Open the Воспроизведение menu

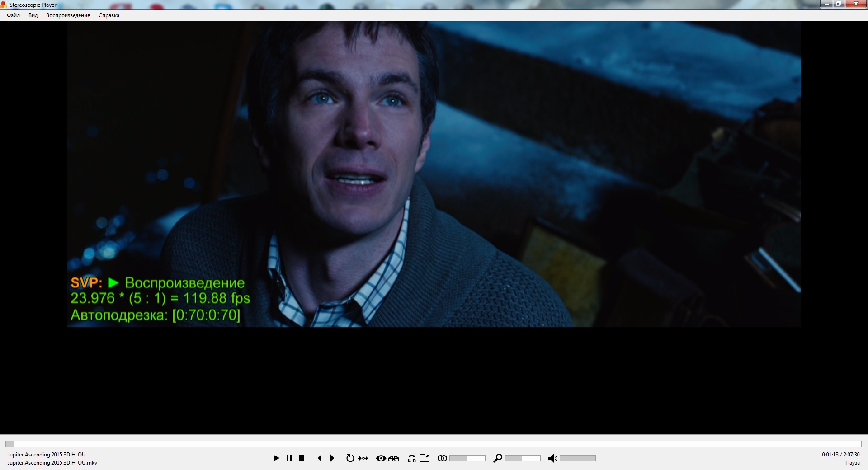pyautogui.click(x=68, y=15)
